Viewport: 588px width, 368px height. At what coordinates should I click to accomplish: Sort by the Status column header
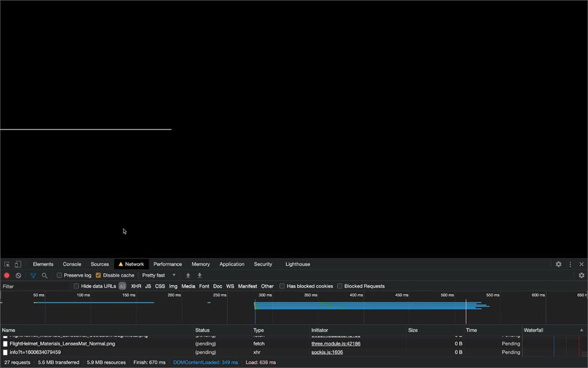pyautogui.click(x=222, y=330)
